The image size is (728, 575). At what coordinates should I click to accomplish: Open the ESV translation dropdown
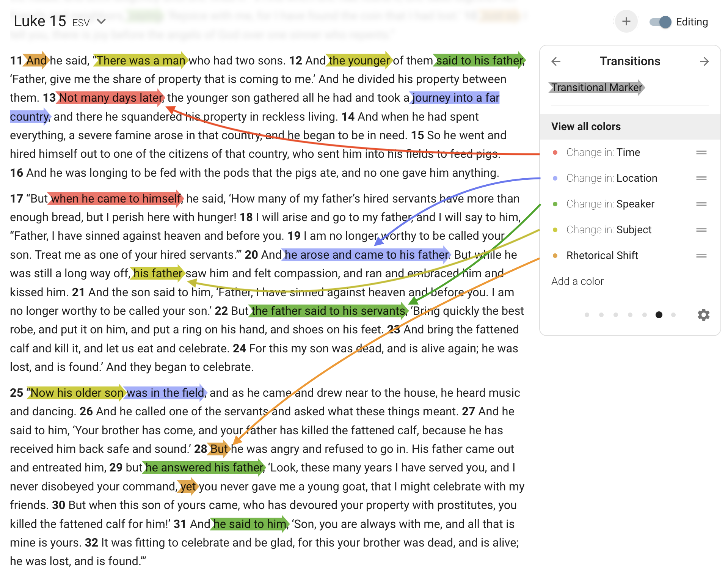point(101,22)
